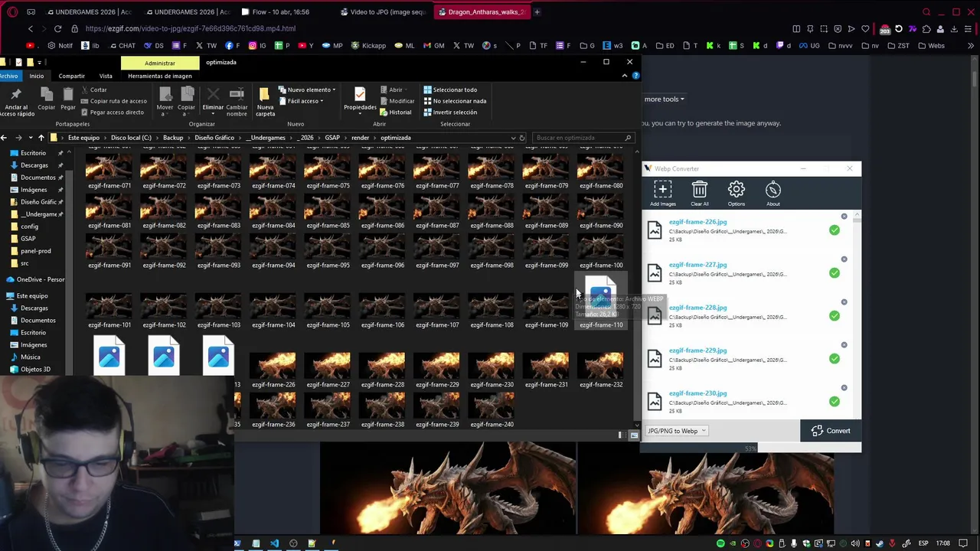This screenshot has width=980, height=551.
Task: Select Música in Explorer sidebar
Action: 31,357
